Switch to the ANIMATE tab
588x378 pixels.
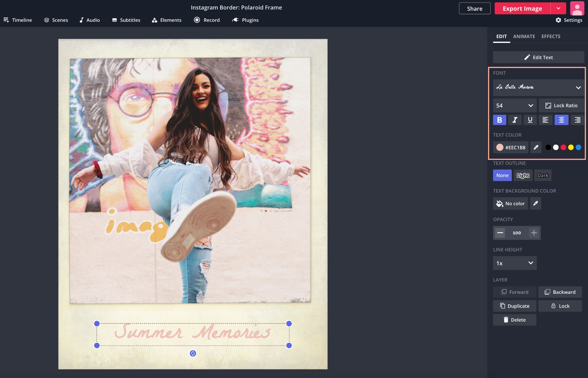pyautogui.click(x=524, y=36)
